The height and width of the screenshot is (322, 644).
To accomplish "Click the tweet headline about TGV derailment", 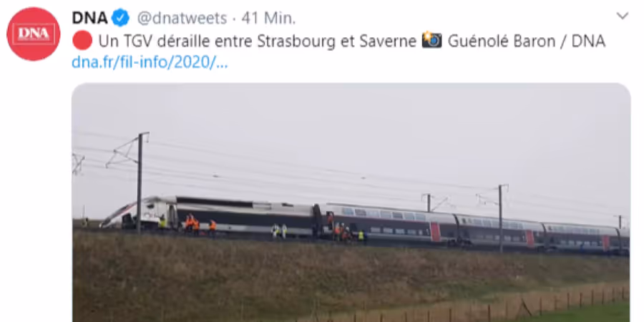I will point(258,41).
